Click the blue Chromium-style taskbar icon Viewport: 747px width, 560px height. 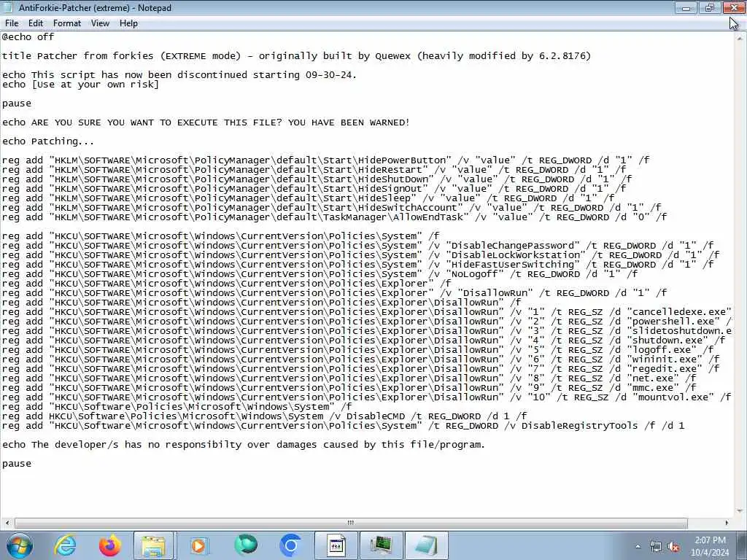(x=290, y=545)
